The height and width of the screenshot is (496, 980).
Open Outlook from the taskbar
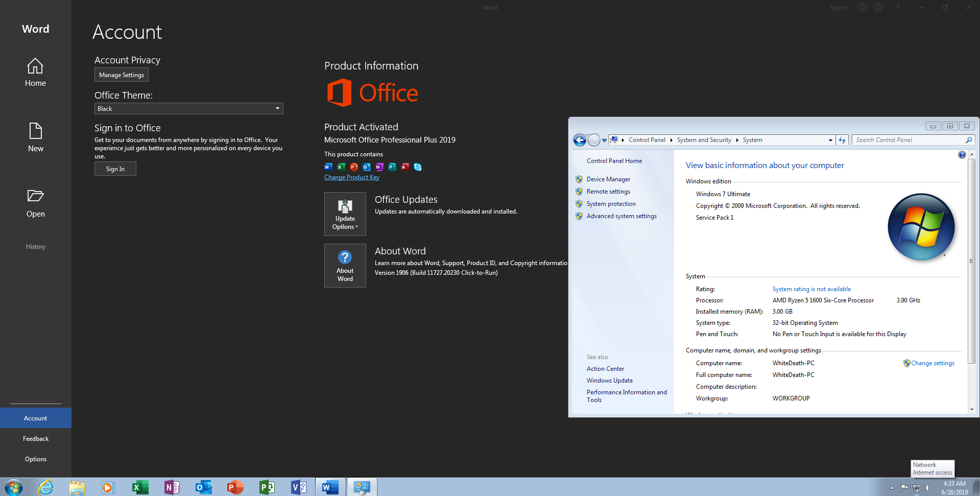click(x=203, y=487)
